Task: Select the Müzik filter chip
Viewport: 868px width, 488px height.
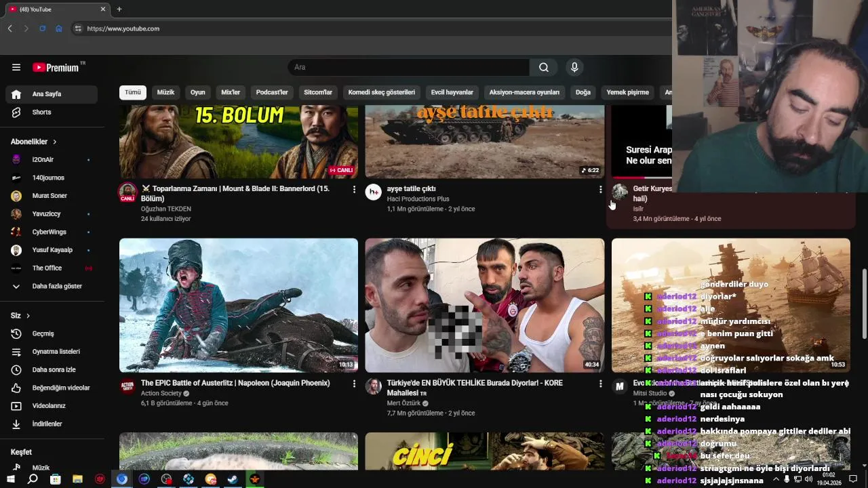Action: point(165,92)
